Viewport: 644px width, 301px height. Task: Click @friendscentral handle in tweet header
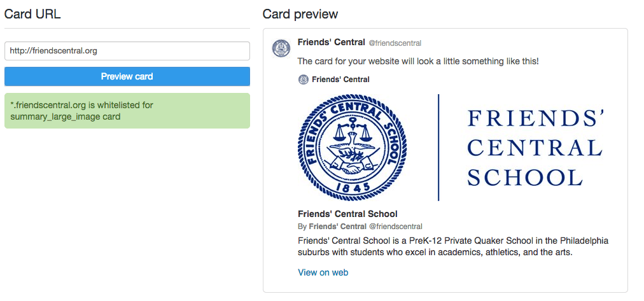tap(395, 43)
